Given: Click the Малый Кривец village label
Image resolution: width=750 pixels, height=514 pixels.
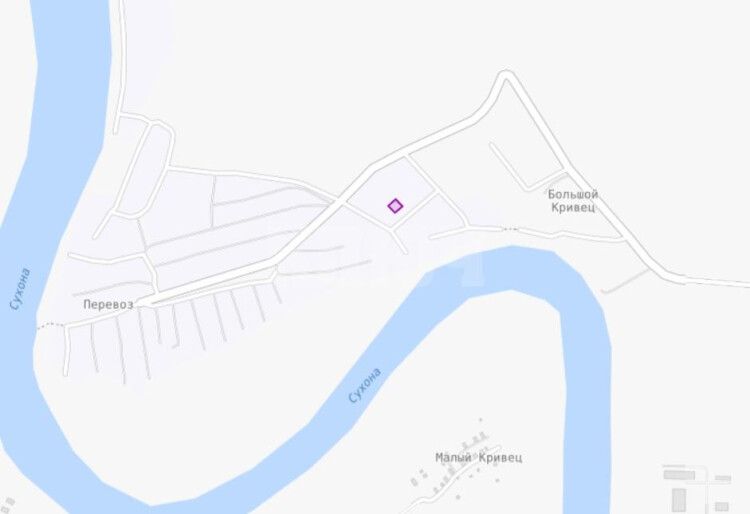Looking at the screenshot, I should pos(478,458).
